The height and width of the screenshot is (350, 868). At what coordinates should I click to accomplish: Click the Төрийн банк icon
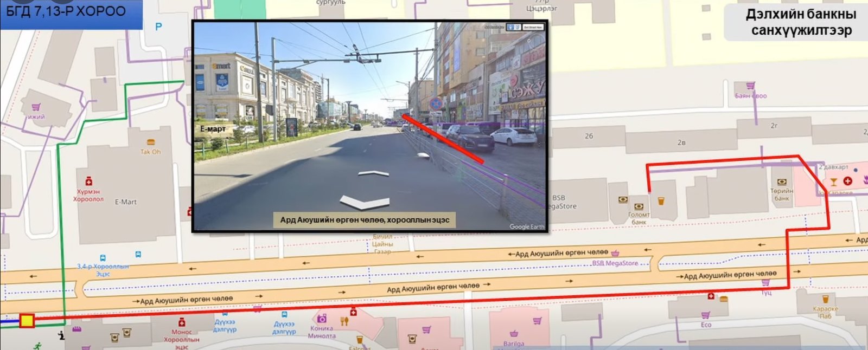781,182
